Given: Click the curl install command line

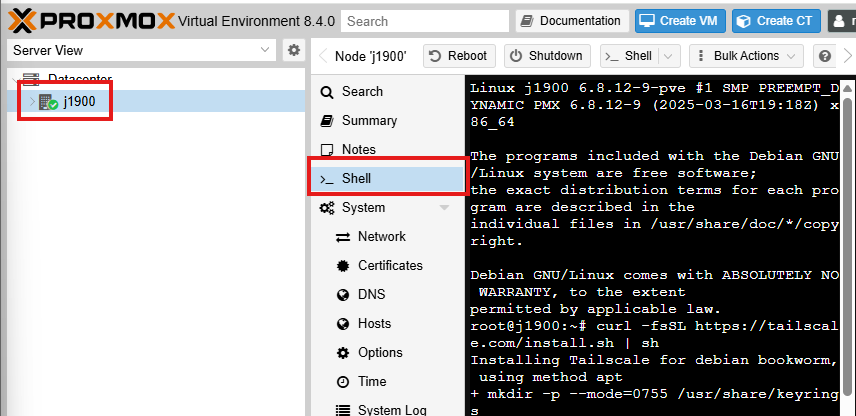Looking at the screenshot, I should [654, 335].
